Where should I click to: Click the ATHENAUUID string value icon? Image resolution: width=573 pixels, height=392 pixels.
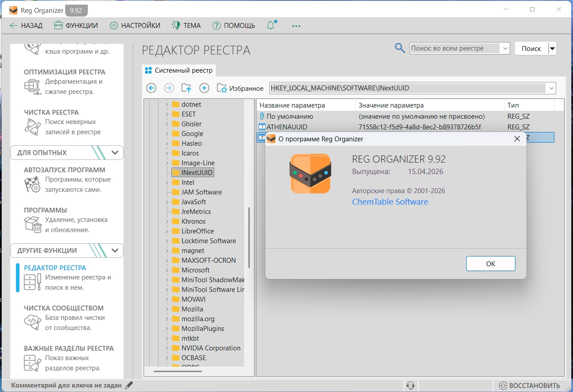pos(262,127)
